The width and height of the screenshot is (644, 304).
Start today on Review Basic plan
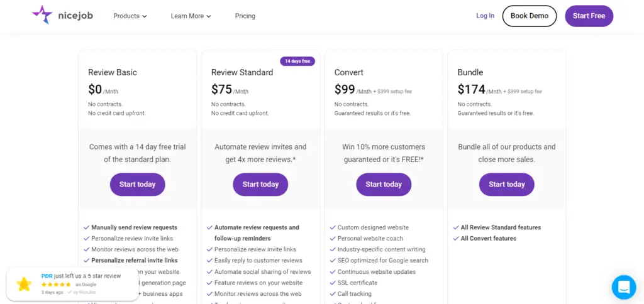coord(137,184)
